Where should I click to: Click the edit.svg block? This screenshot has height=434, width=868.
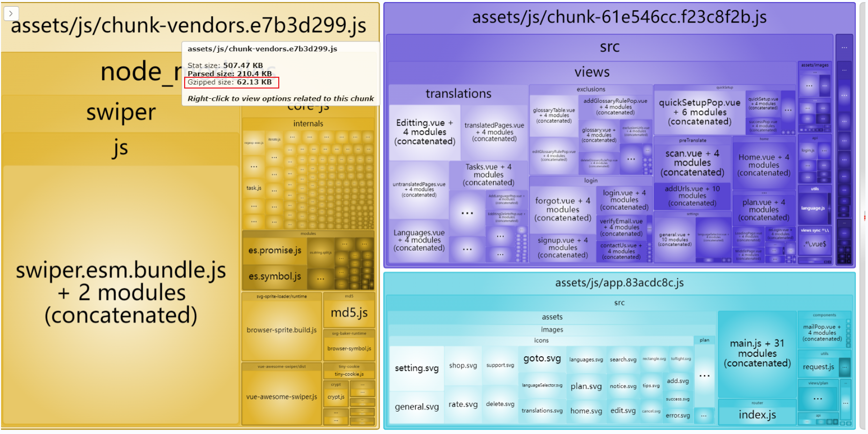(623, 410)
